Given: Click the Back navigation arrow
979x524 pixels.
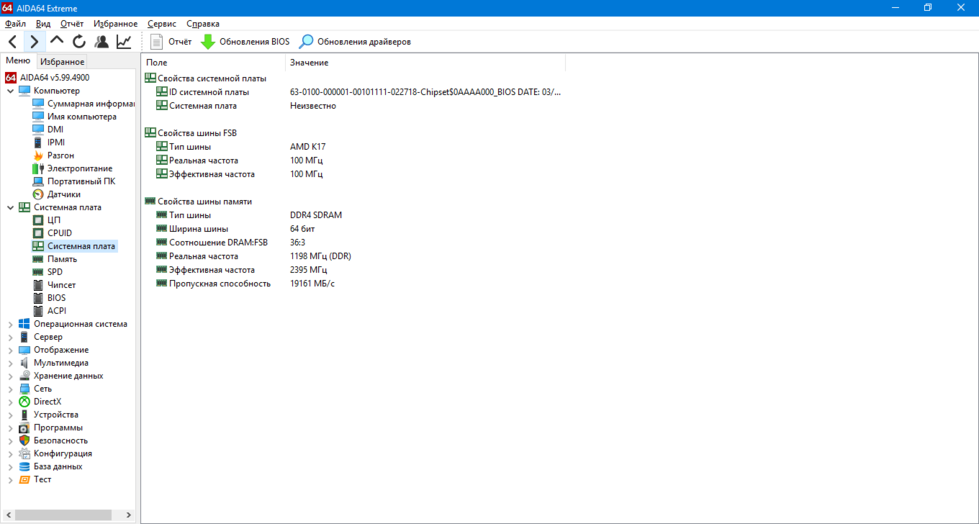Looking at the screenshot, I should click(x=12, y=42).
